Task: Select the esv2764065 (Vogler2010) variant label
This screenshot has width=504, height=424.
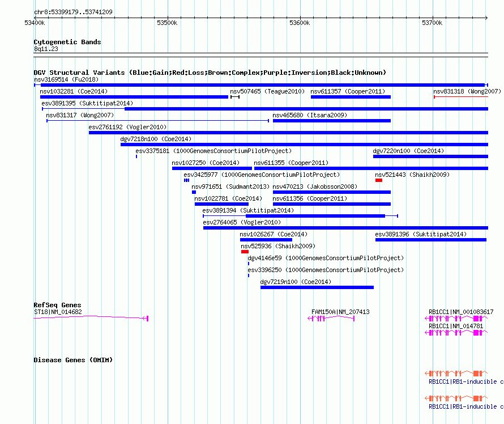Action: 242,222
